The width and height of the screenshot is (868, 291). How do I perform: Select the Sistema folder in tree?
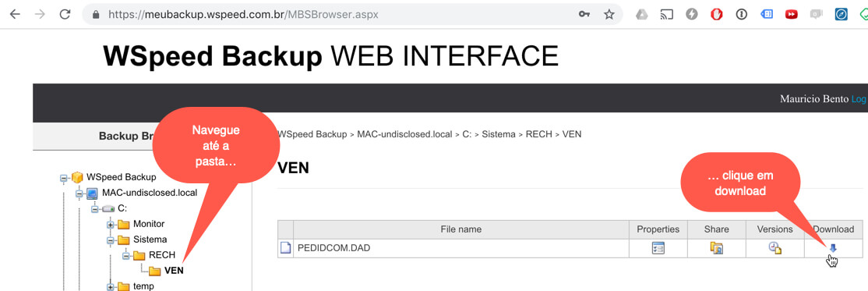point(150,240)
